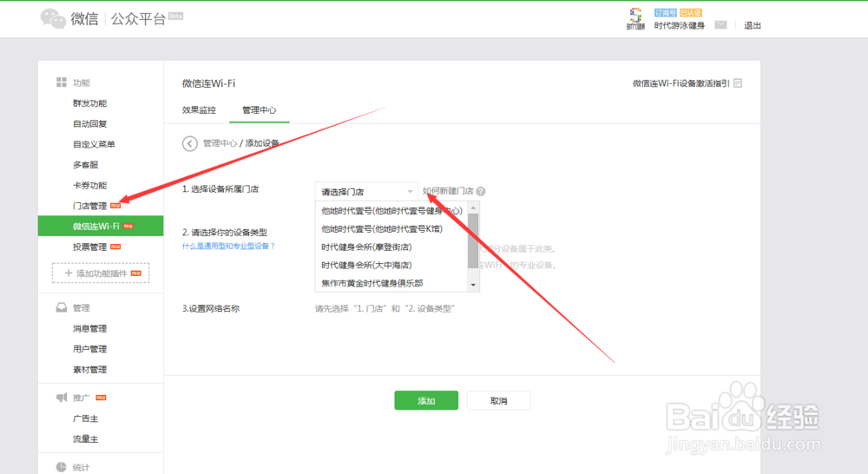Click 管理中心 in the breadcrumb
Screen dimensions: 868x474
click(220, 143)
